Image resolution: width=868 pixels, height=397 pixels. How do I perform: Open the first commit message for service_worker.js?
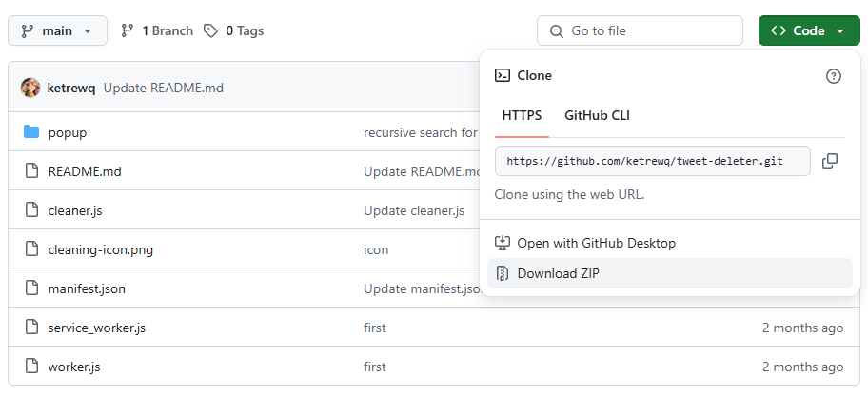[375, 328]
